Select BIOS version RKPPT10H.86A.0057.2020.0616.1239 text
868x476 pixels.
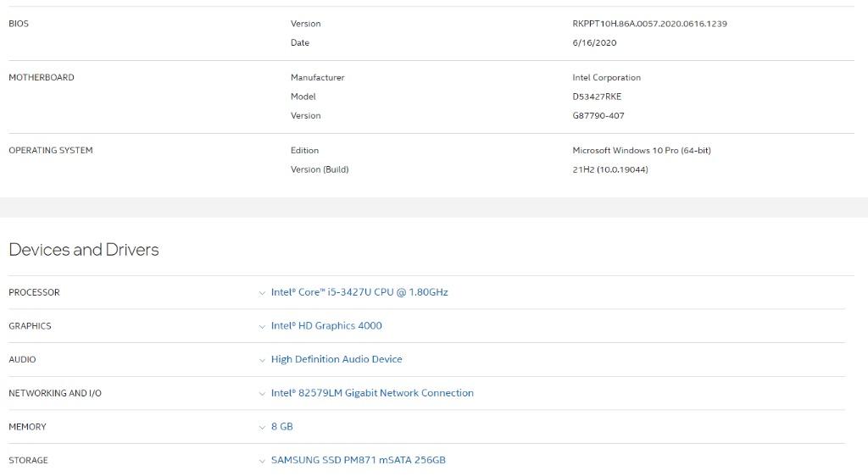[x=649, y=24]
